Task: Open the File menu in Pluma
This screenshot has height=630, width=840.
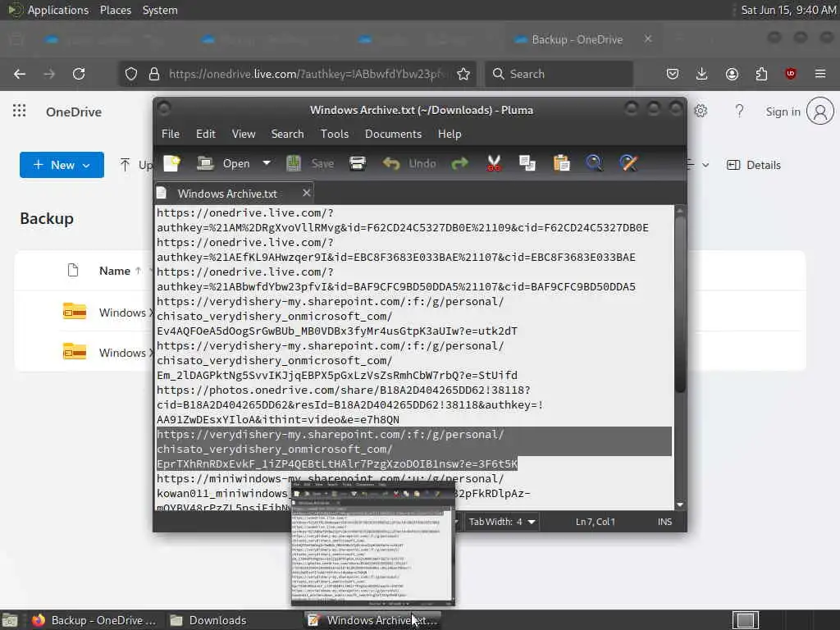Action: [x=171, y=134]
